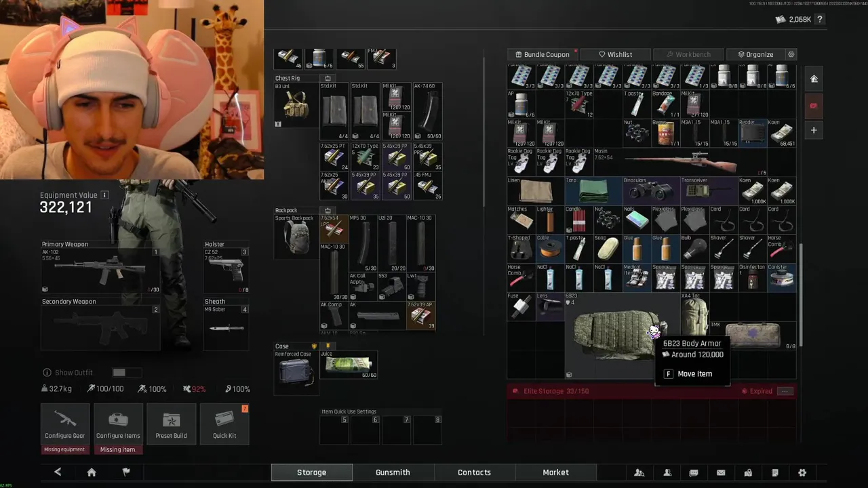This screenshot has width=868, height=488.
Task: Switch to the Market tab
Action: (x=555, y=472)
